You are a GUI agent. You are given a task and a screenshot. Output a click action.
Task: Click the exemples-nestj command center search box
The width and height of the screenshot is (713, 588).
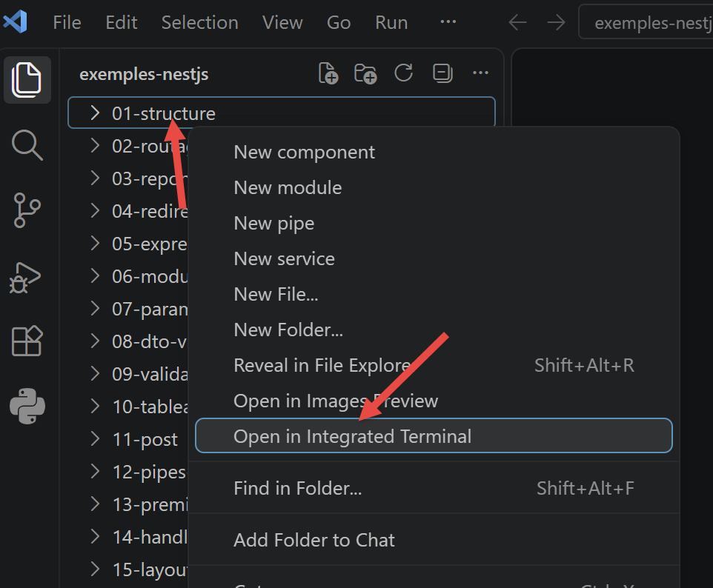pos(646,22)
